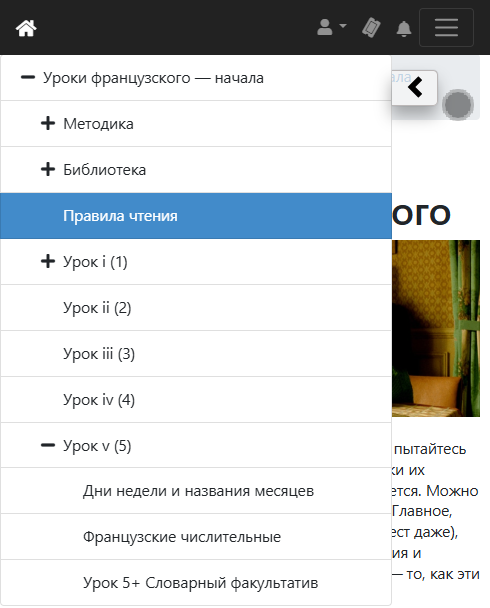Expand the Урок i (1) section
Screen dimensions: 490x608
coord(48,261)
